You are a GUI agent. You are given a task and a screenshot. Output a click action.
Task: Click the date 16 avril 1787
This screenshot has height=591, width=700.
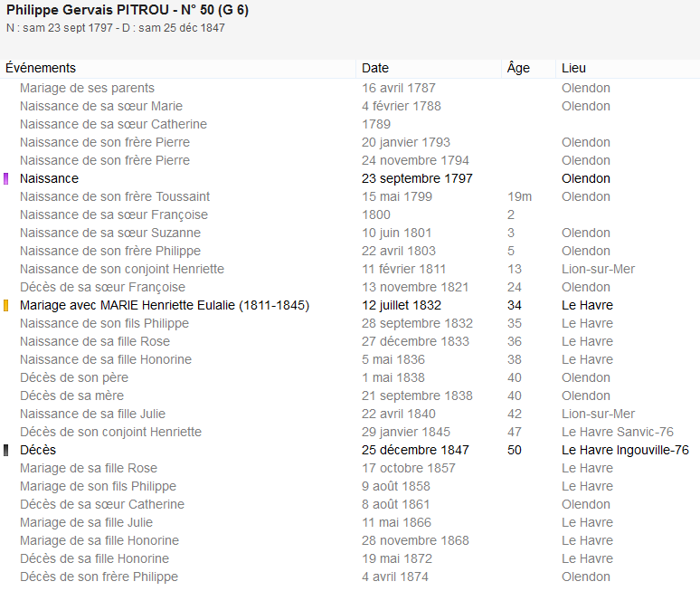[399, 88]
